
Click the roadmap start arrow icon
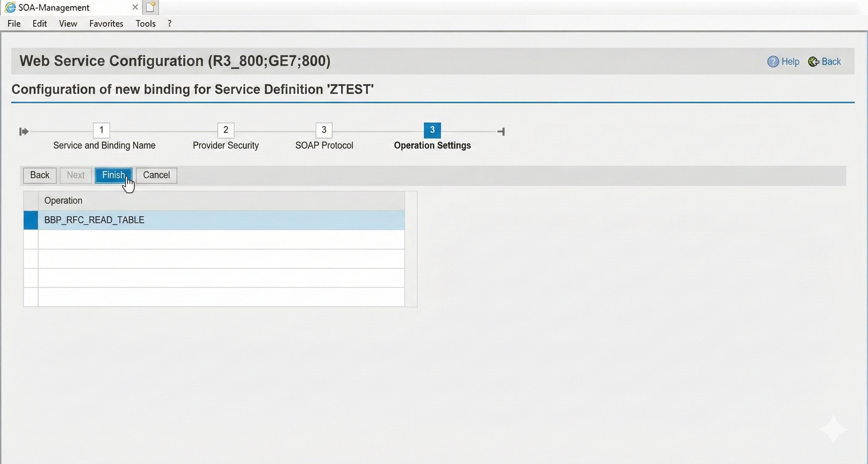(x=24, y=131)
